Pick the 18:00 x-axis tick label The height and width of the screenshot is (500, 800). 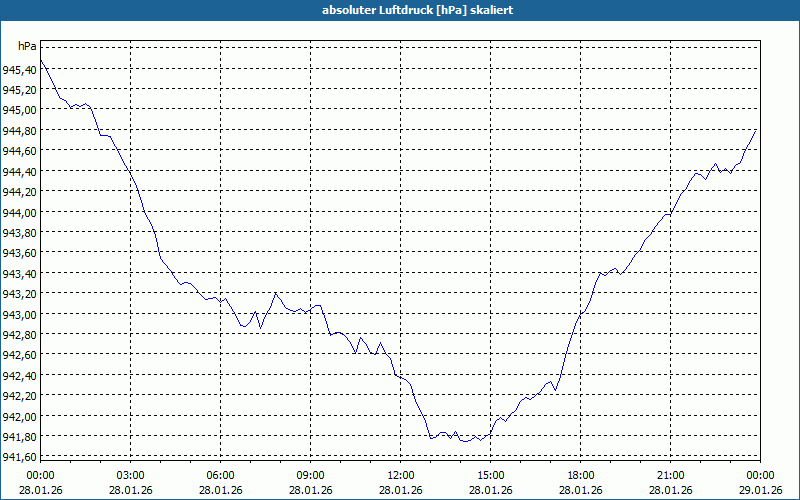click(x=581, y=476)
